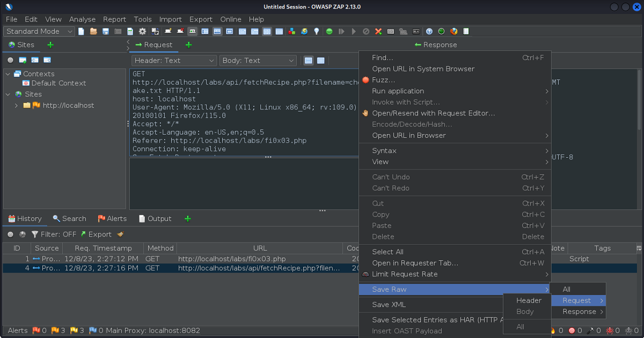This screenshot has width=644, height=338.
Task: Choose Fuzz... in context menu
Action: (455, 80)
